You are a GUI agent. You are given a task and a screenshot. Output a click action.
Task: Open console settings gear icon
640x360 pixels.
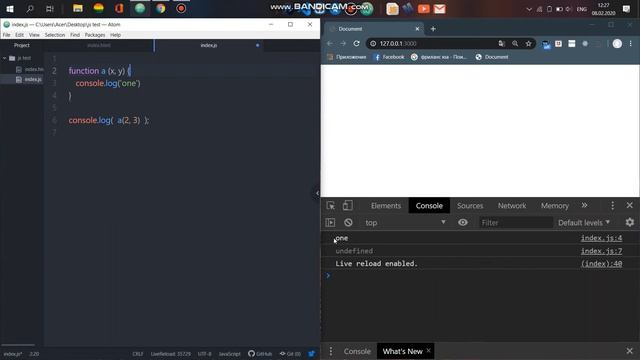pyautogui.click(x=630, y=222)
